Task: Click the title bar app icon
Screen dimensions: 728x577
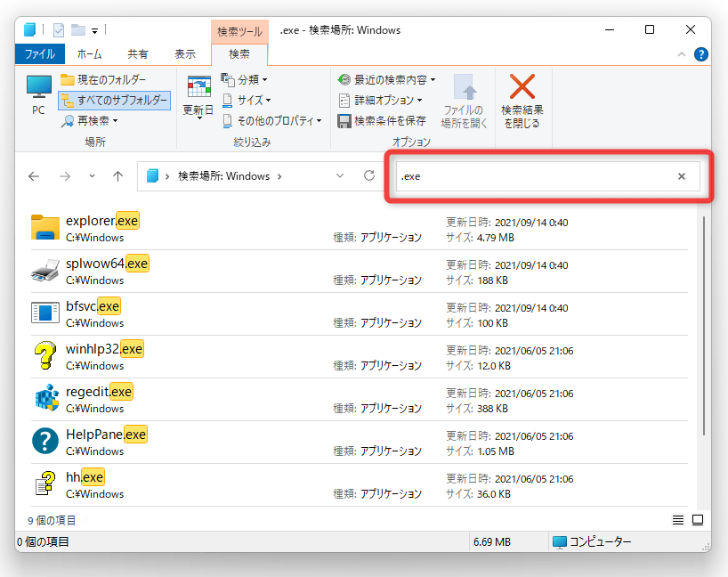Action: click(29, 29)
